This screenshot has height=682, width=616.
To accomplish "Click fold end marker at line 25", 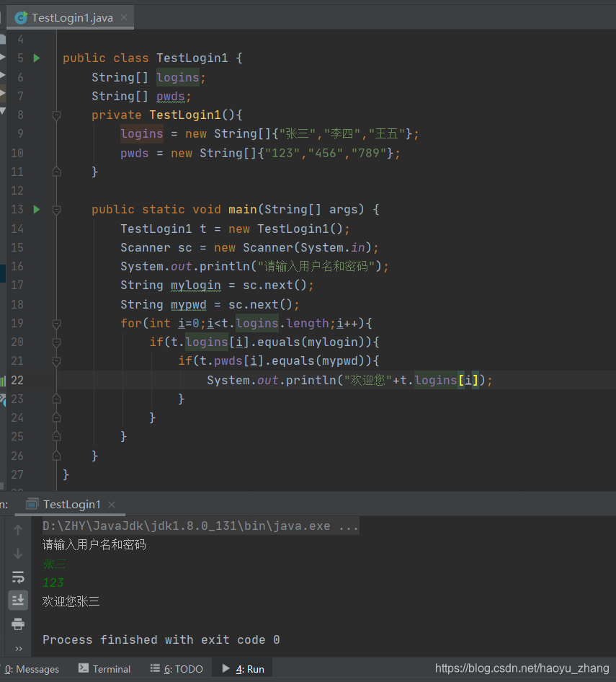I will 56,437.
